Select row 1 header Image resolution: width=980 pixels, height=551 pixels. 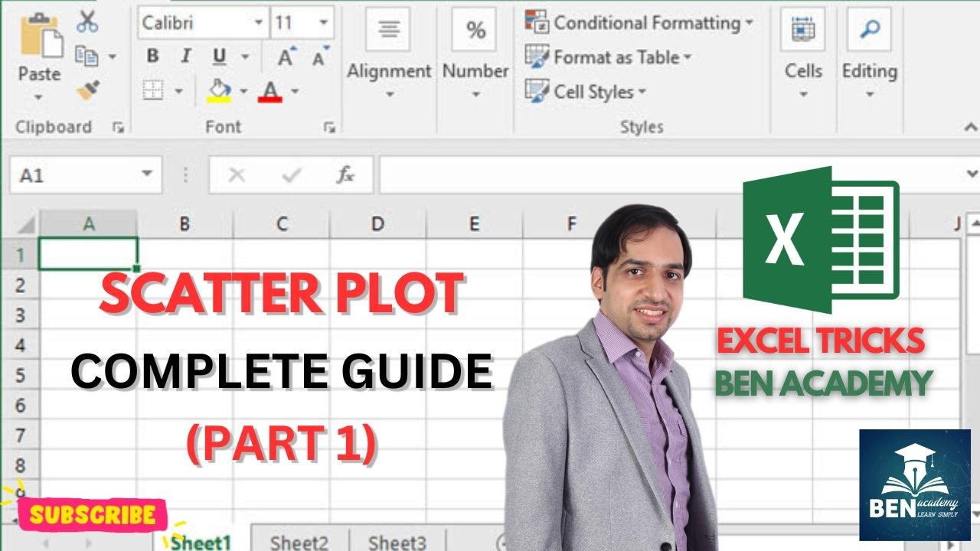click(x=20, y=254)
